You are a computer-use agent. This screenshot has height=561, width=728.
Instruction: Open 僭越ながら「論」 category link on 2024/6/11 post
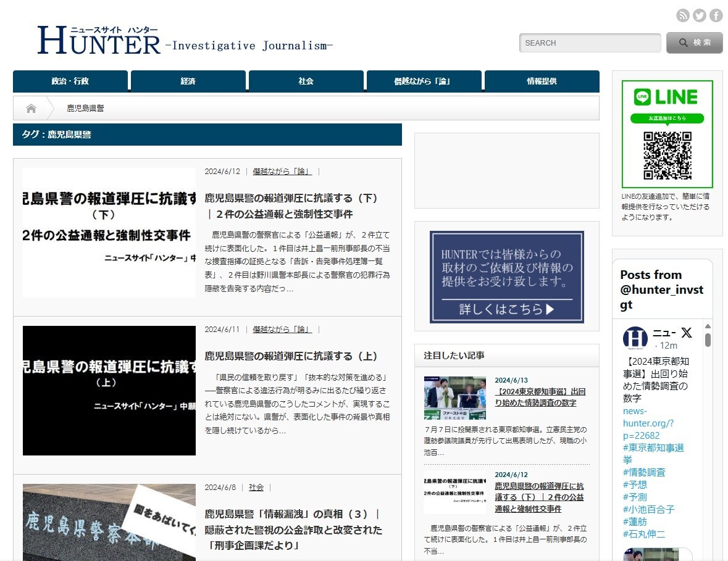[x=282, y=330]
